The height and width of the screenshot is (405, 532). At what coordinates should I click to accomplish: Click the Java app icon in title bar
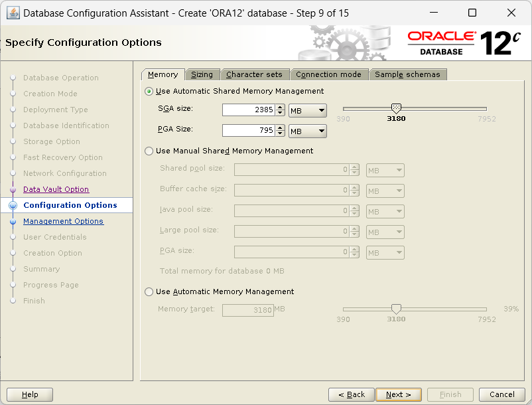[x=13, y=13]
